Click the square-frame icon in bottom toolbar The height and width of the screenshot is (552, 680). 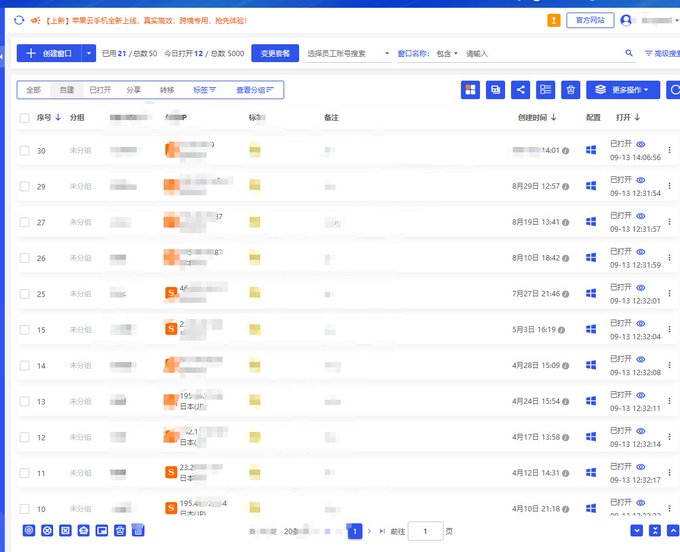65,530
